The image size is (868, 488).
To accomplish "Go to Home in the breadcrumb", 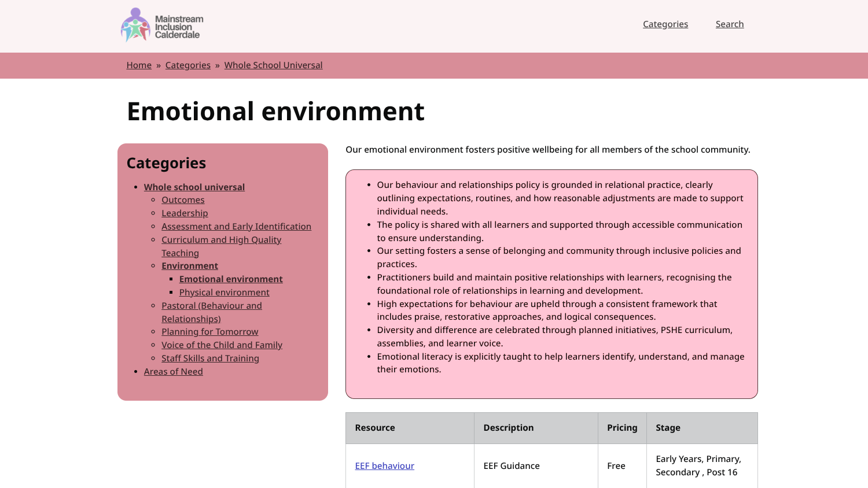I will pos(139,65).
